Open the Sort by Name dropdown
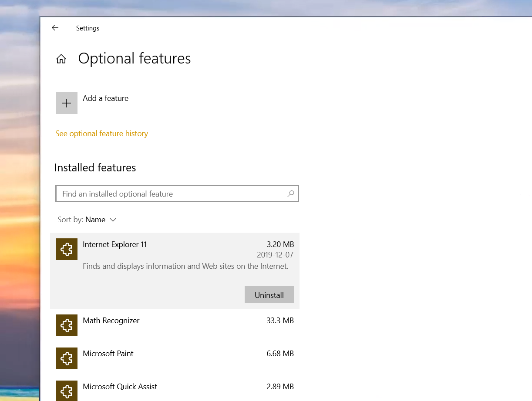Image resolution: width=532 pixels, height=401 pixels. click(x=95, y=220)
